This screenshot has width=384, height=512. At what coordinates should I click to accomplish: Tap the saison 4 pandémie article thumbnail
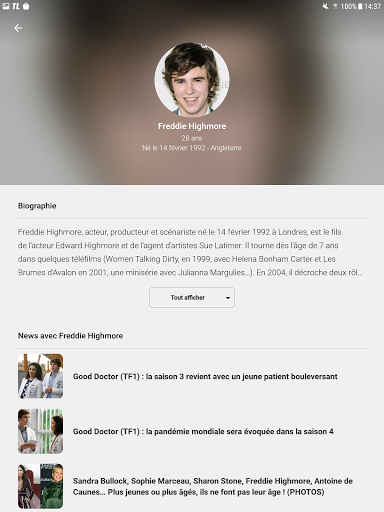click(x=41, y=431)
